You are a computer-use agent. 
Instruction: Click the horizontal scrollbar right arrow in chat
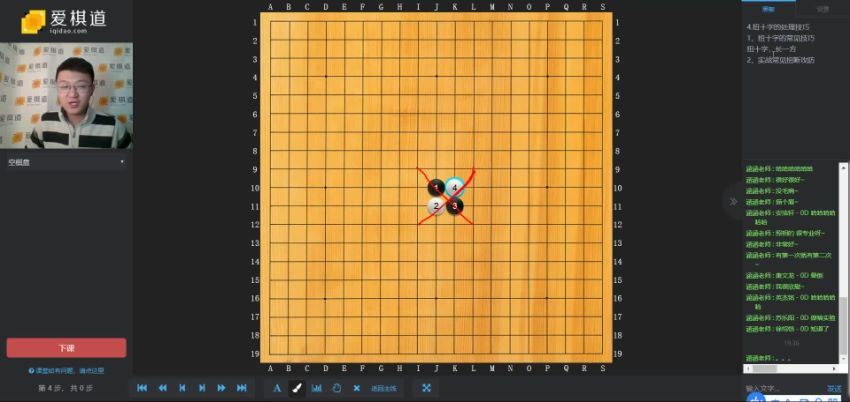coord(835,368)
